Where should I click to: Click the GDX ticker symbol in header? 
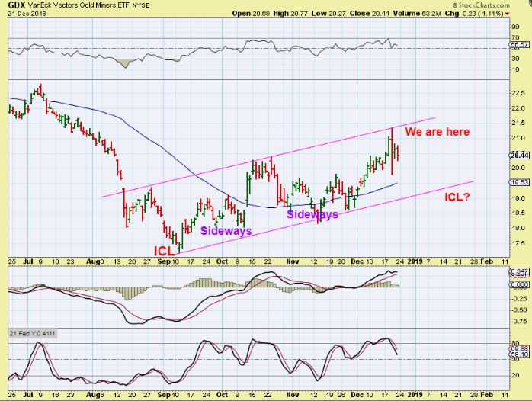[x=17, y=5]
